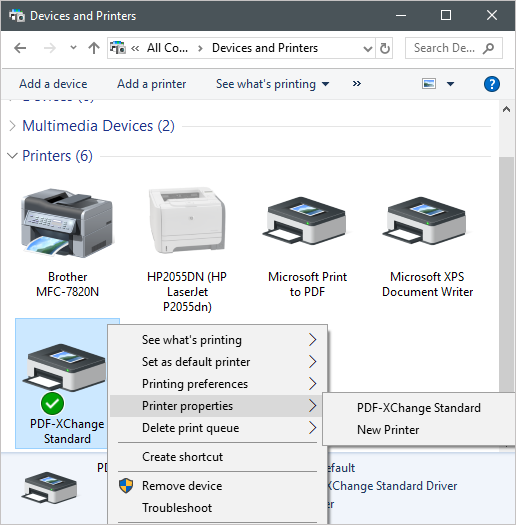The height and width of the screenshot is (525, 516).
Task: Open the address bar history dropdown
Action: (x=368, y=49)
